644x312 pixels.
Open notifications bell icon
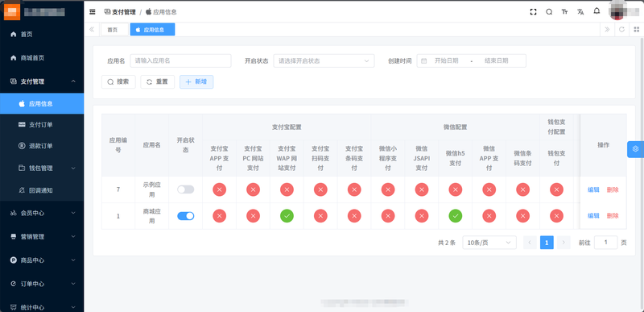tap(597, 11)
